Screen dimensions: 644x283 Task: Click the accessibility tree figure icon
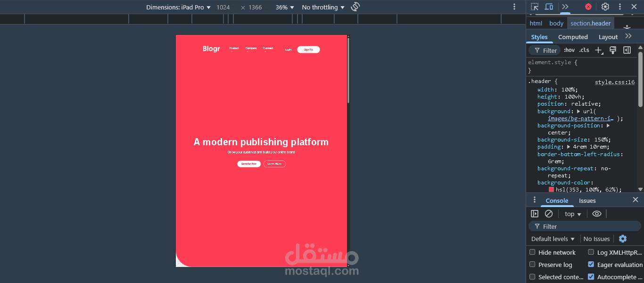tap(627, 27)
